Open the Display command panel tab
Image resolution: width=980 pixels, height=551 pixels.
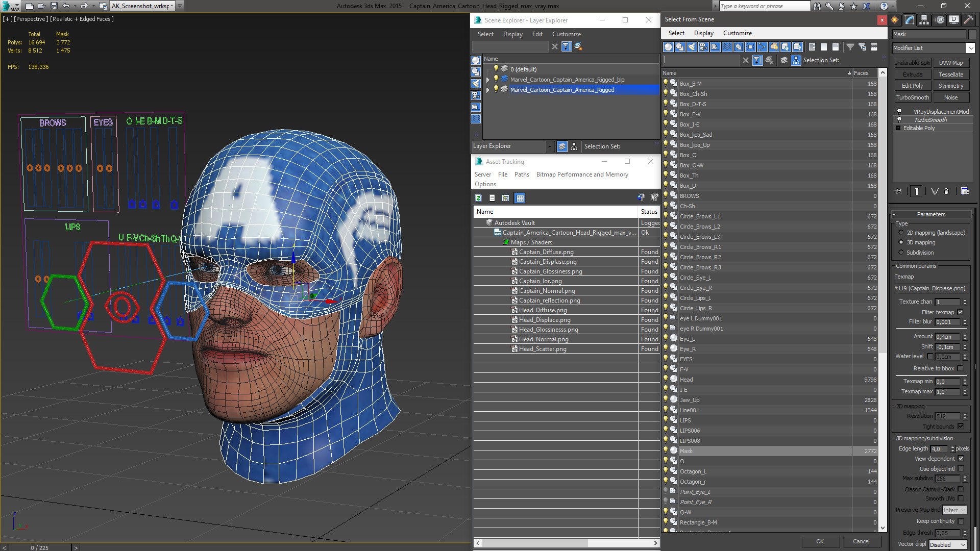click(x=954, y=20)
